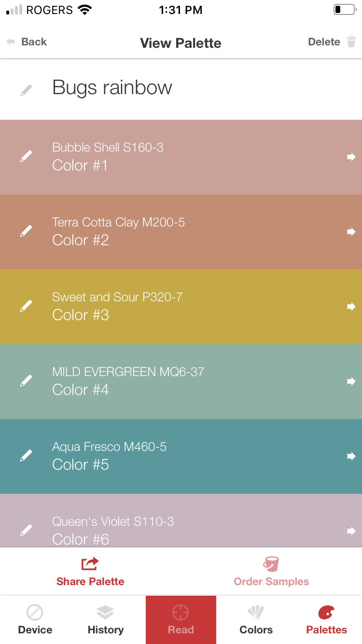Tap pencil icon on Queen's Violet row

point(27,531)
